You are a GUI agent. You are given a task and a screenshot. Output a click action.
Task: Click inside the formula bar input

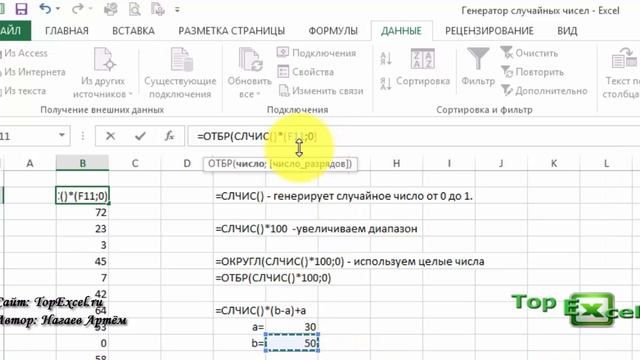tap(413, 136)
